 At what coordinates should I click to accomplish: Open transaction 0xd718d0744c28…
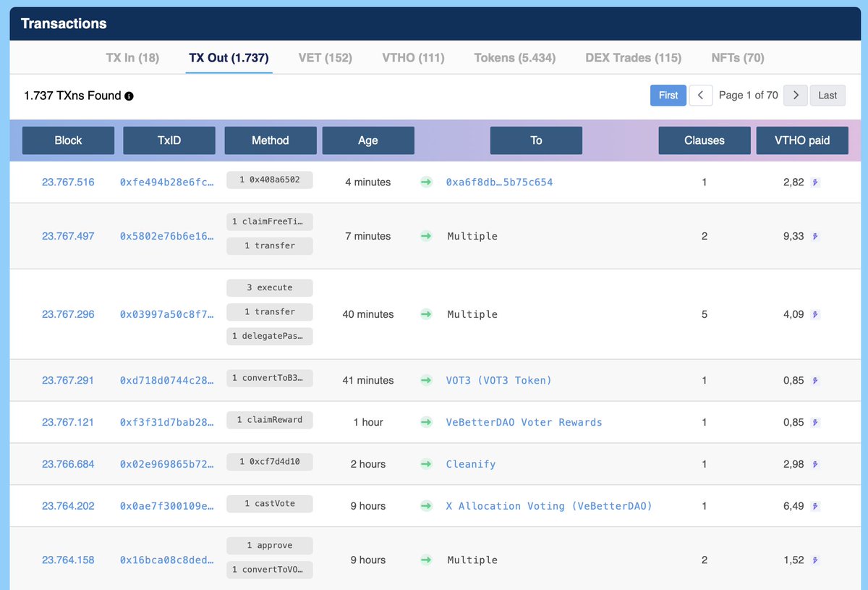(x=167, y=380)
